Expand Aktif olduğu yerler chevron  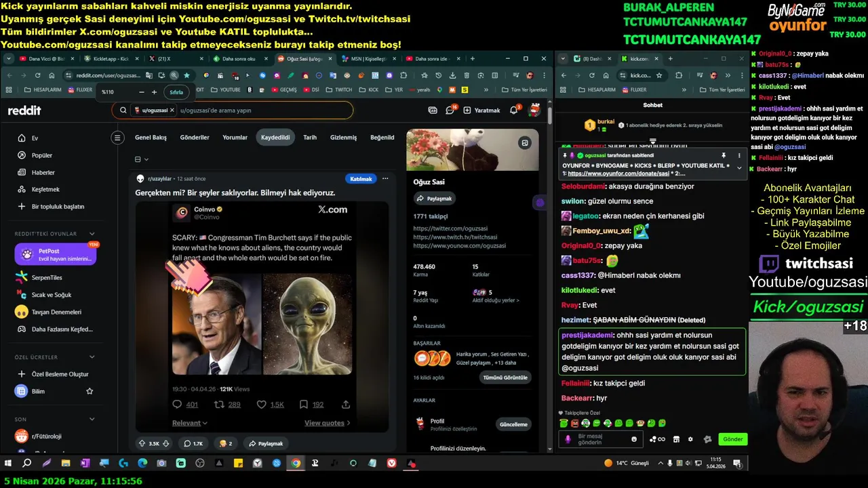517,300
